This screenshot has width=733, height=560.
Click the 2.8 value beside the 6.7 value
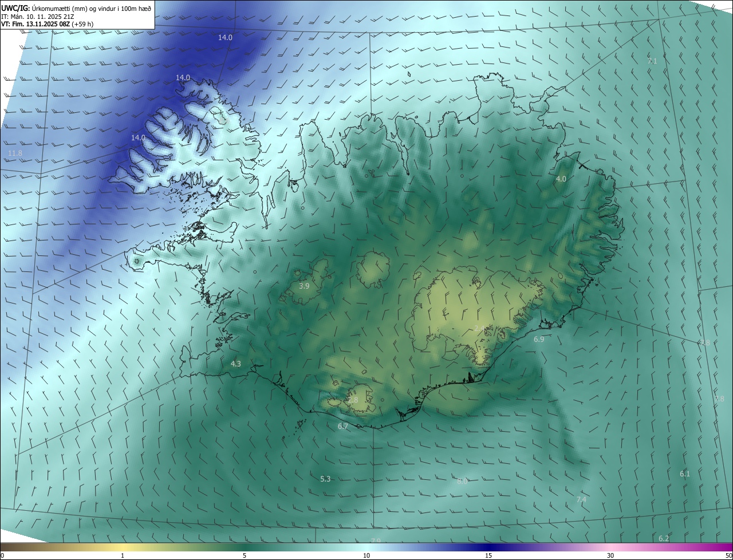pyautogui.click(x=353, y=400)
